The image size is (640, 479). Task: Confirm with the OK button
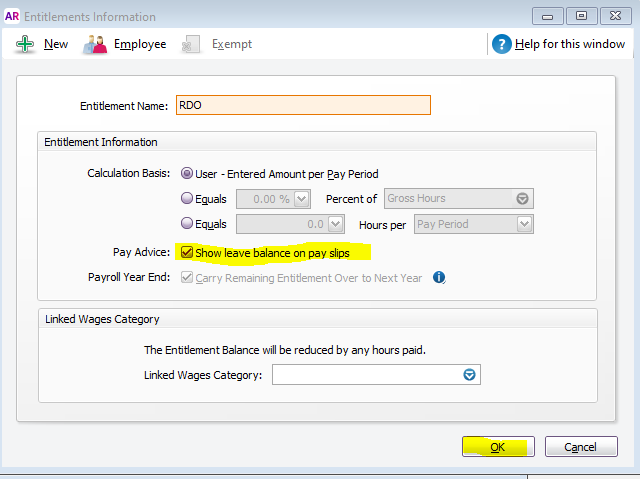tap(498, 447)
